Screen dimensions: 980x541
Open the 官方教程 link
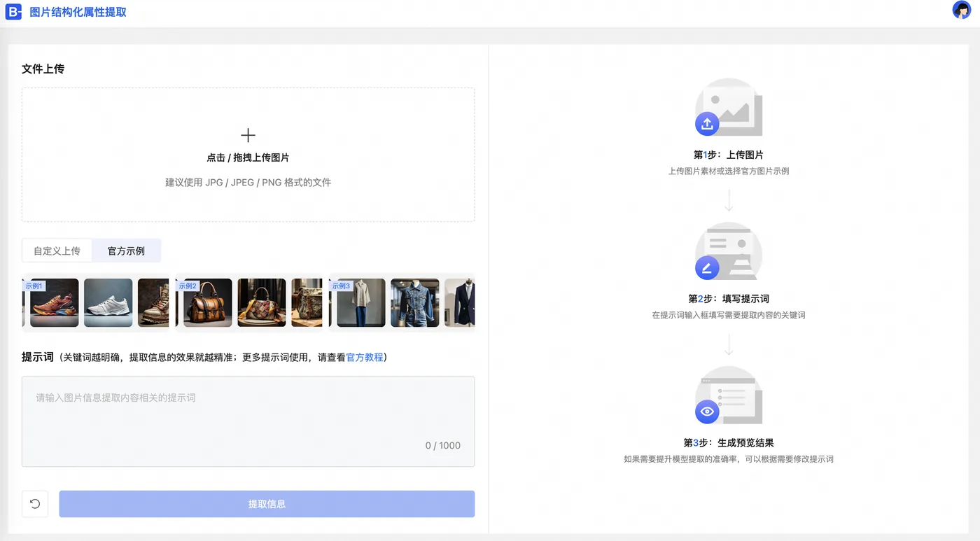click(x=365, y=357)
